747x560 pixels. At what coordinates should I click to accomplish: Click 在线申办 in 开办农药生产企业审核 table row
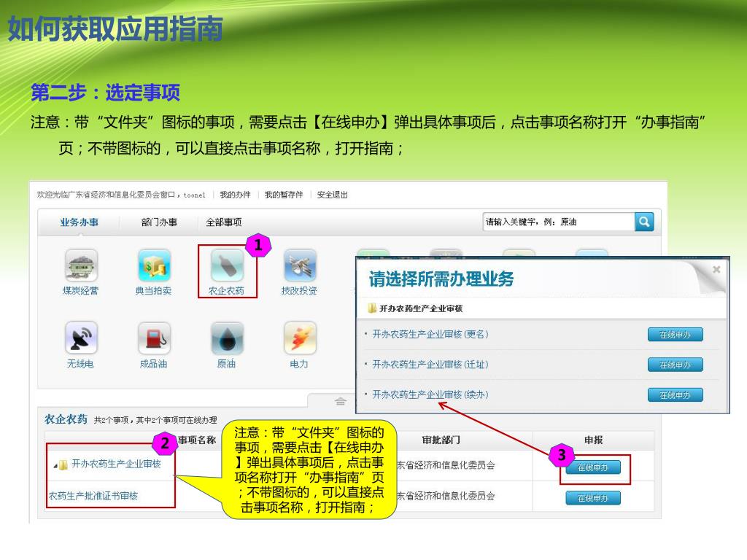click(x=593, y=467)
